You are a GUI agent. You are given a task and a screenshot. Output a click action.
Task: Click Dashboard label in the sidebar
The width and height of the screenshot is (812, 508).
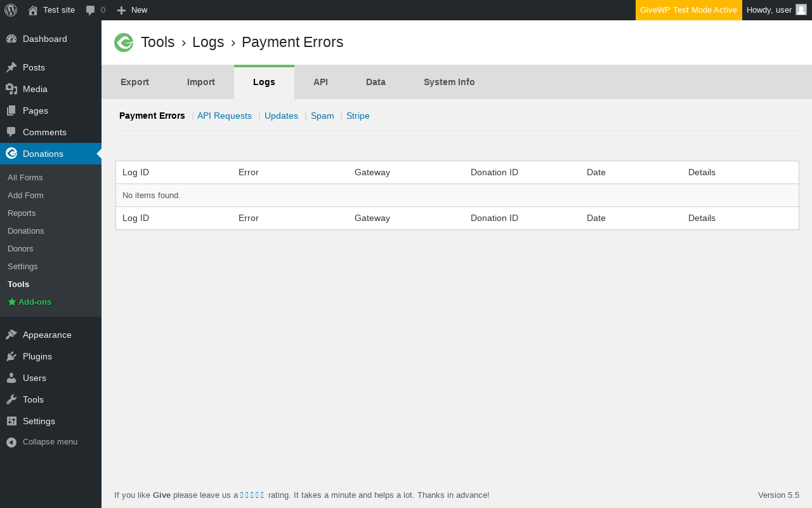45,39
